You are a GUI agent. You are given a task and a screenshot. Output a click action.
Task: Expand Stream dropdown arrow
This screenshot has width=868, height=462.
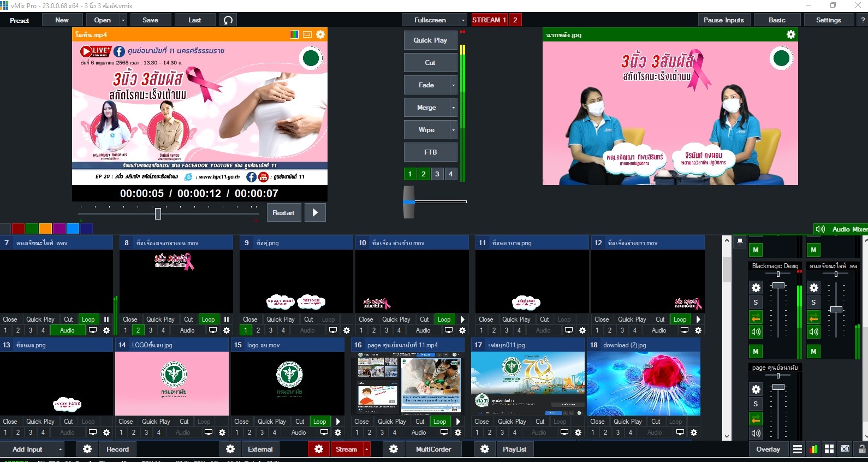tap(367, 449)
